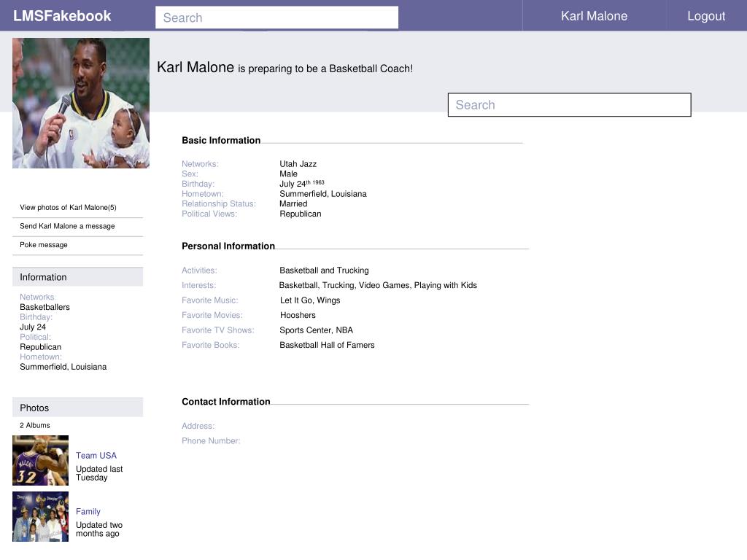Open the Family album thumbnail
Screen dimensions: 747x560
(41, 517)
